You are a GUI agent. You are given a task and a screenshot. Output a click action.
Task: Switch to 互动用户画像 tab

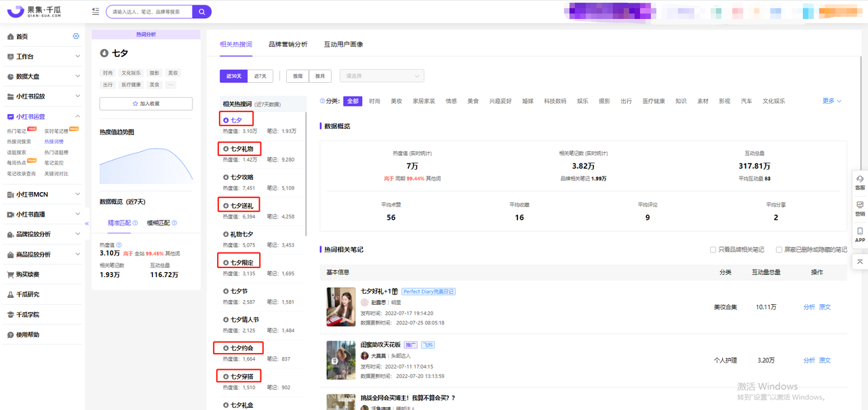(x=343, y=44)
